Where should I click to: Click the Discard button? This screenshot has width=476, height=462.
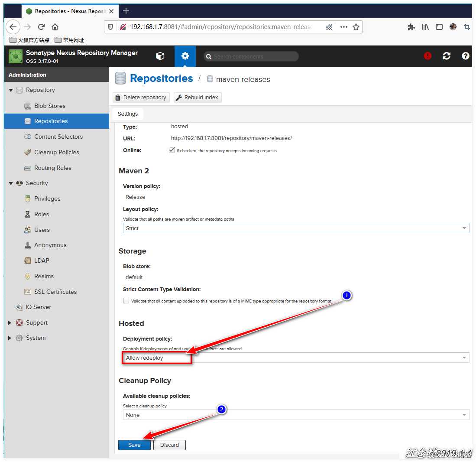[169, 445]
